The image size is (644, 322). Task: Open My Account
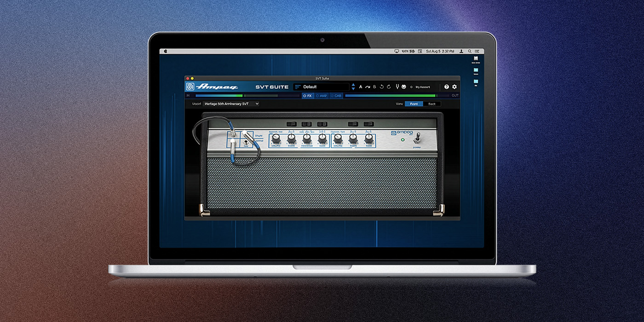point(423,86)
